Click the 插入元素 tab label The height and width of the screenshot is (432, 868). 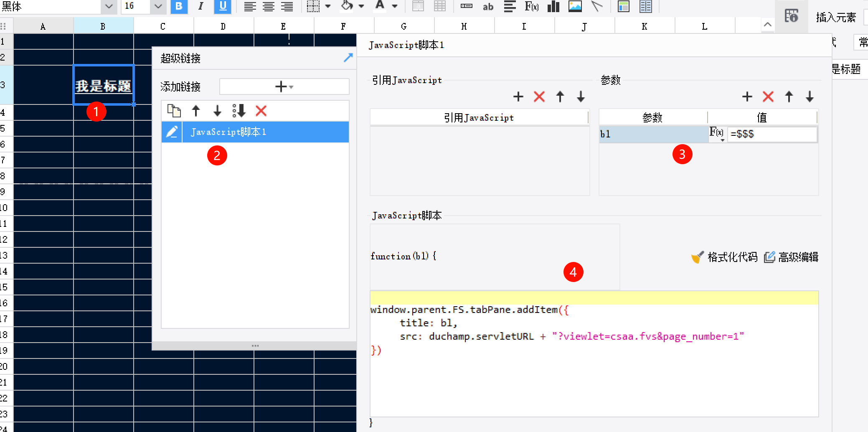tap(836, 17)
